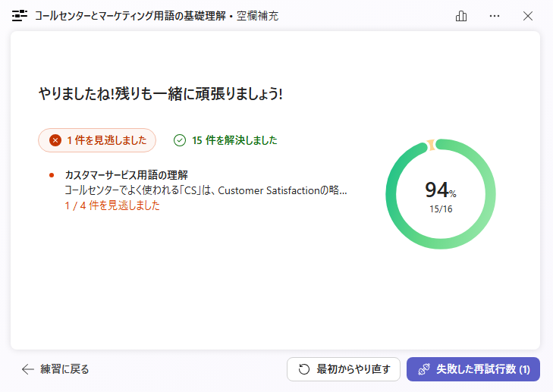Click the コールセンターとマーケティング用語の基礎理解 title text

click(129, 16)
